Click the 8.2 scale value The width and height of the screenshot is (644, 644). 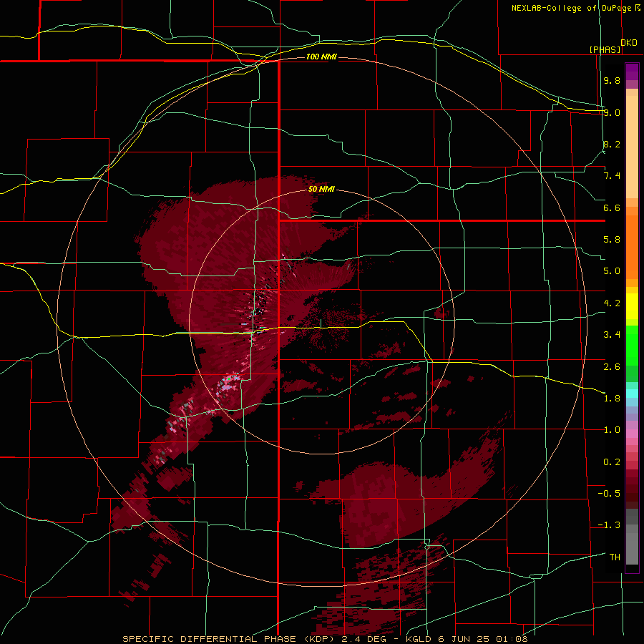(612, 144)
